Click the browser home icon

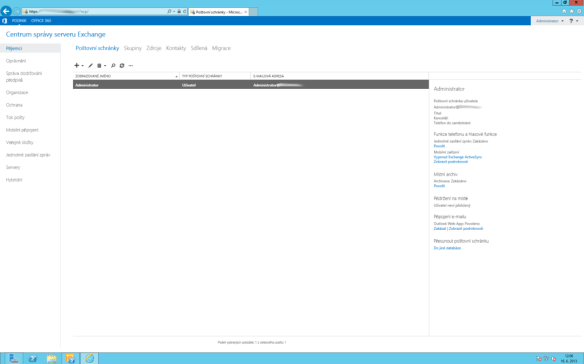564,12
